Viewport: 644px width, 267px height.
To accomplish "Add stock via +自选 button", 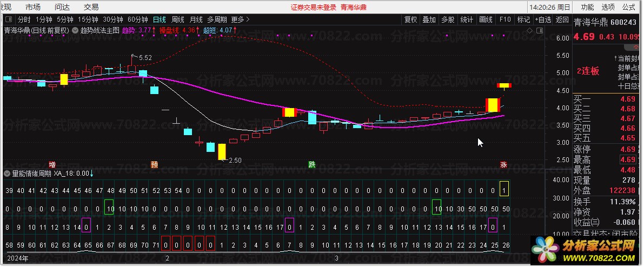I will coord(543,19).
